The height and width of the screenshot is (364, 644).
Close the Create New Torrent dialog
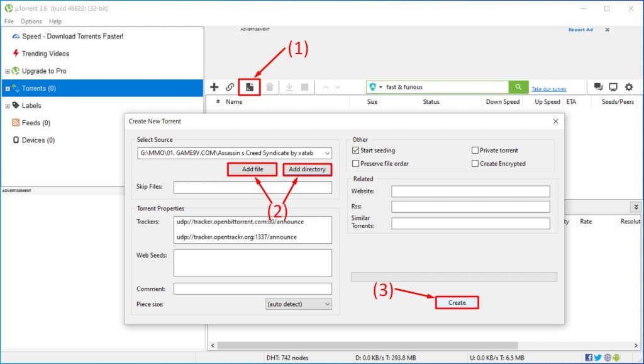(x=556, y=122)
